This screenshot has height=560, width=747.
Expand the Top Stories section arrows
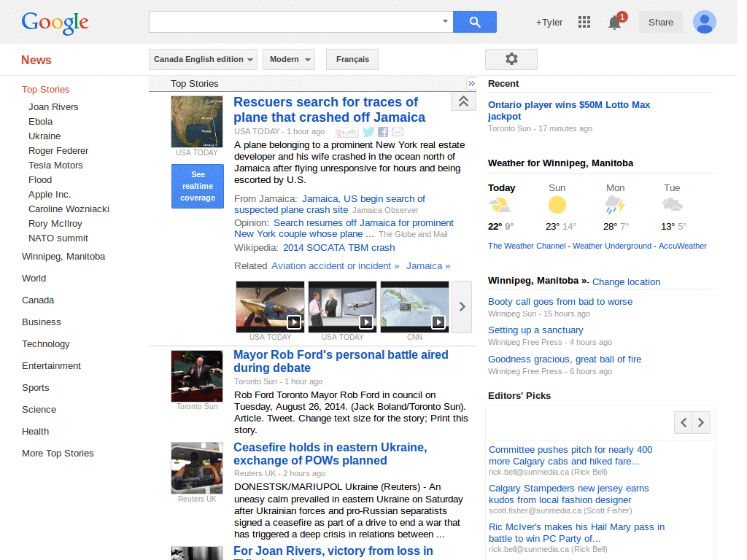(x=471, y=84)
